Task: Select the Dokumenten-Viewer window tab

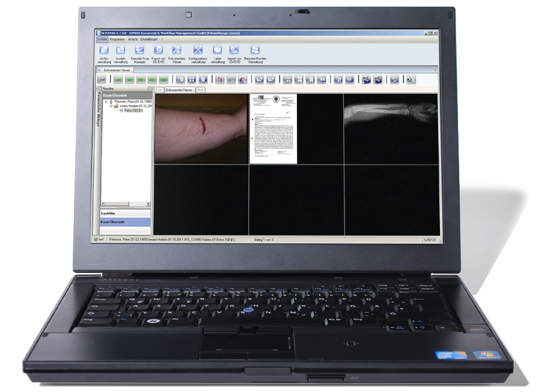Action: (115, 70)
